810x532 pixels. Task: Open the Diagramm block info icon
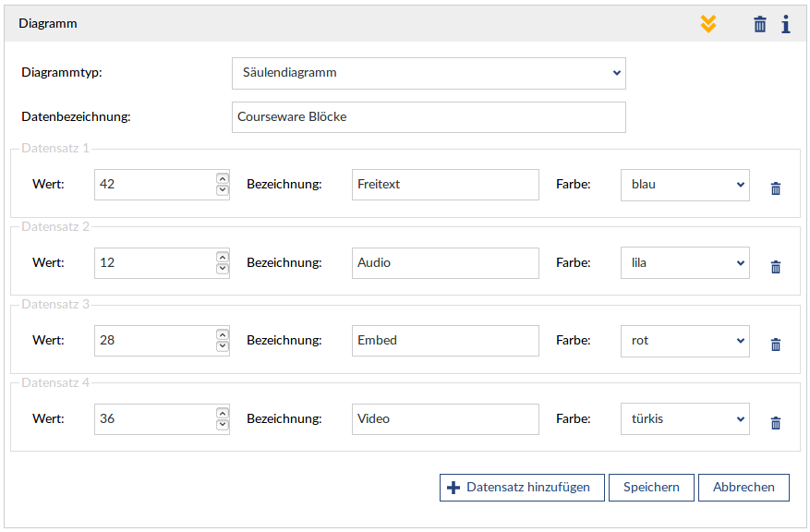click(786, 24)
